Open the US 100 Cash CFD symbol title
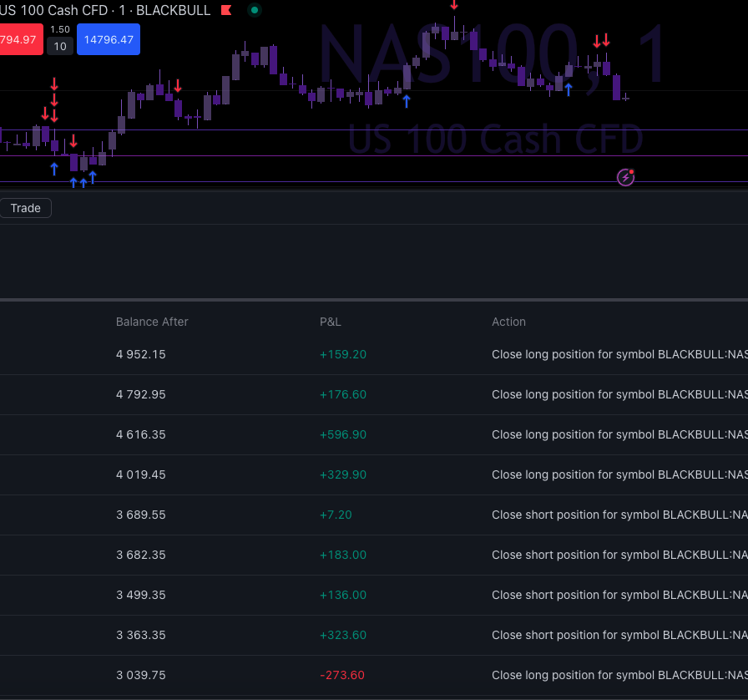 (50, 10)
